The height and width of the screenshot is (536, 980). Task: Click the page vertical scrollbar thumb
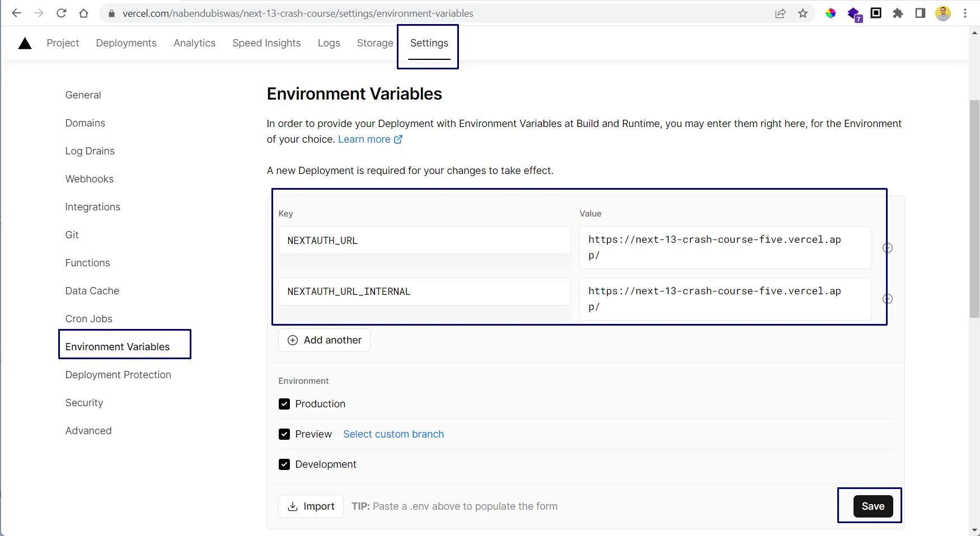click(x=974, y=209)
